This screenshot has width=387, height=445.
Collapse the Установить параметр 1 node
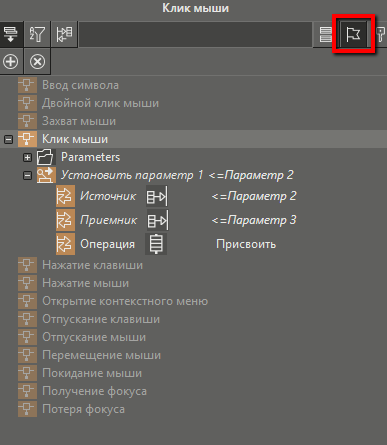[27, 175]
